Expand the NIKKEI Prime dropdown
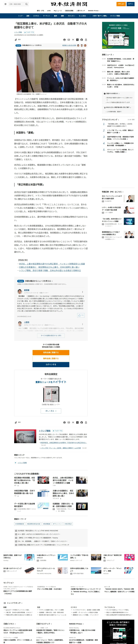Viewport: 138px width, 644px height. [94, 11]
